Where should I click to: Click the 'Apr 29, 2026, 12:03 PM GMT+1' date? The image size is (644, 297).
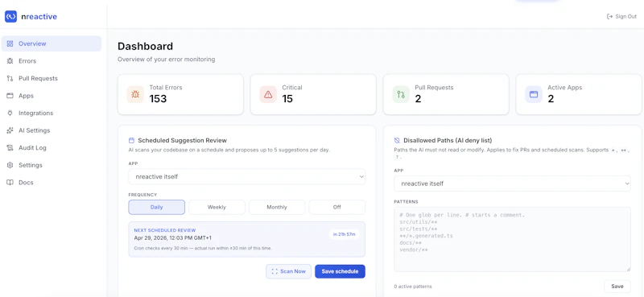point(173,238)
